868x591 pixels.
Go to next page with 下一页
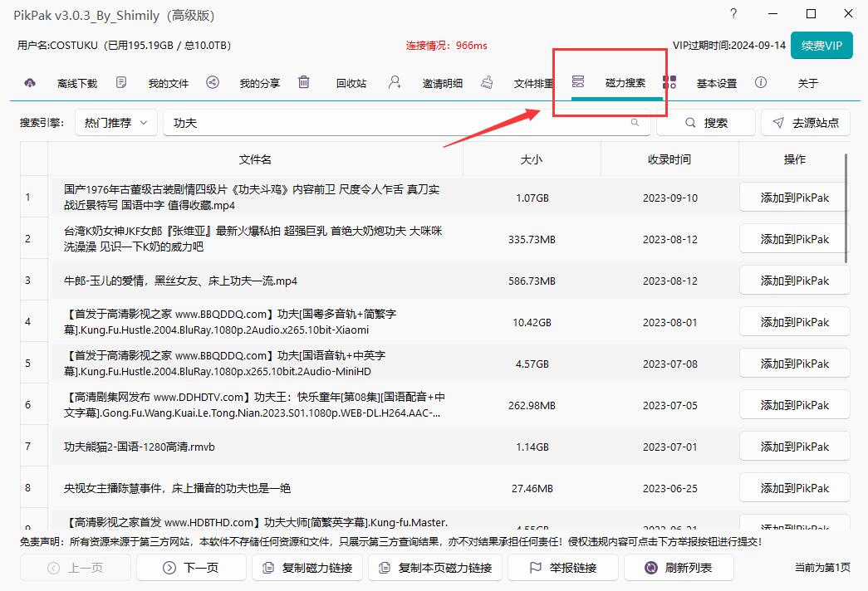(x=191, y=568)
